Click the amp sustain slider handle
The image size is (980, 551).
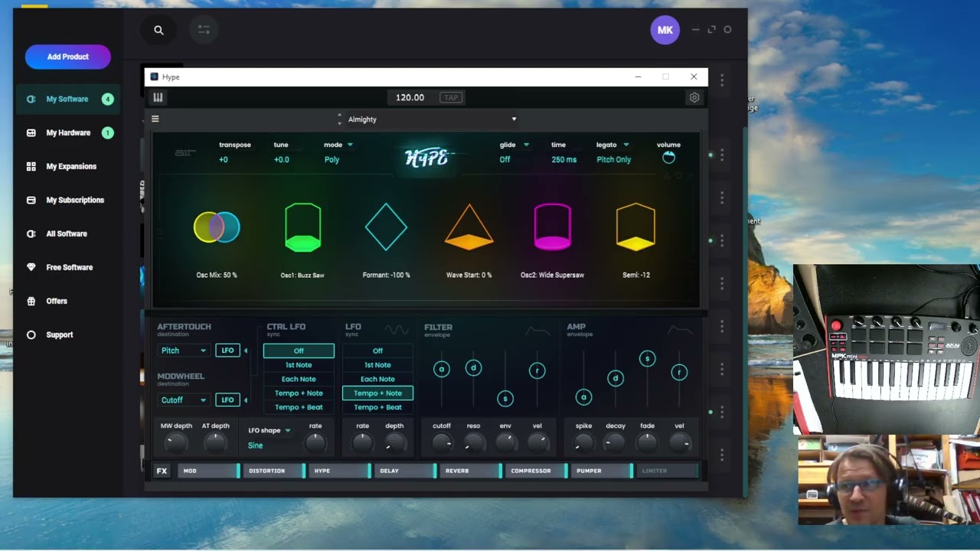coord(647,358)
